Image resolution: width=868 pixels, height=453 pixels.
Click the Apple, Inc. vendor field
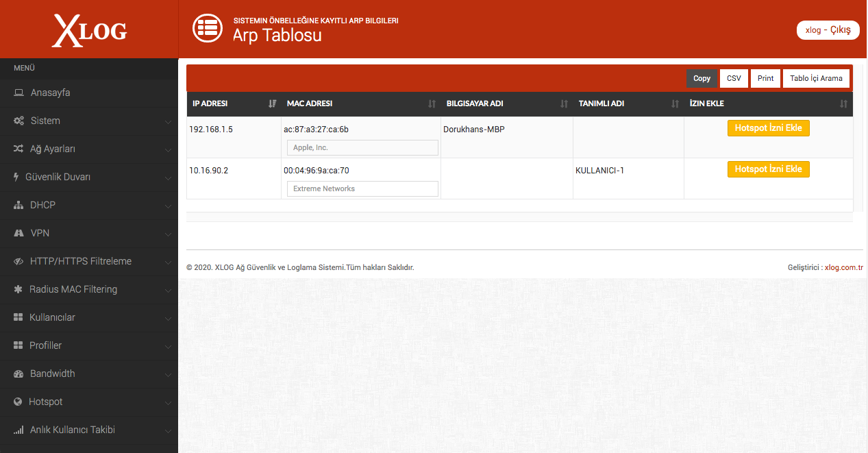pos(362,147)
